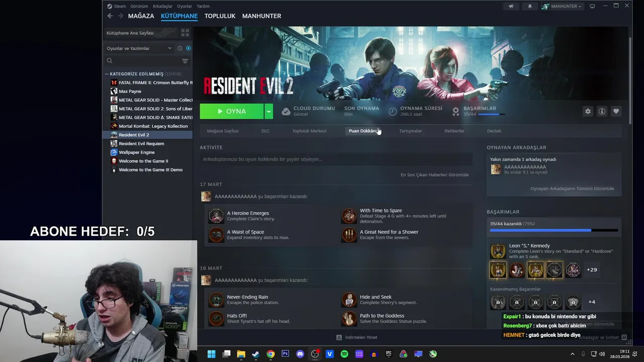This screenshot has height=362, width=644.
Task: Open Google Chrome from the taskbar
Action: [x=271, y=354]
